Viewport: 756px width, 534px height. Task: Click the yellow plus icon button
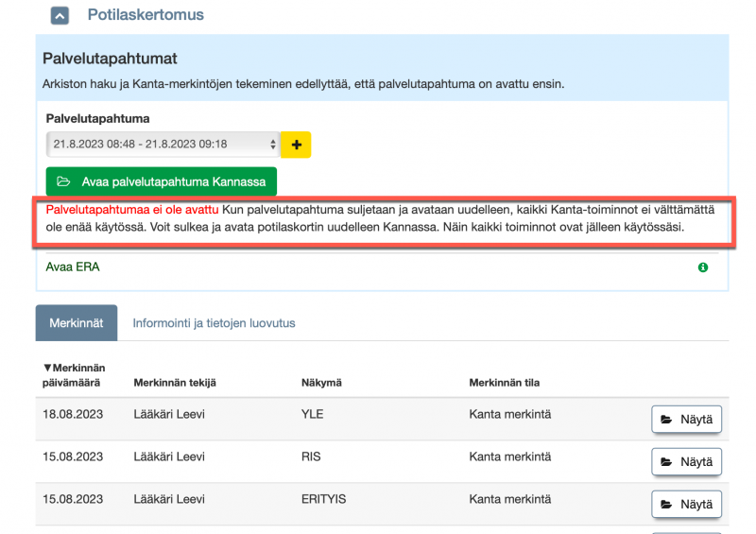[x=297, y=145]
